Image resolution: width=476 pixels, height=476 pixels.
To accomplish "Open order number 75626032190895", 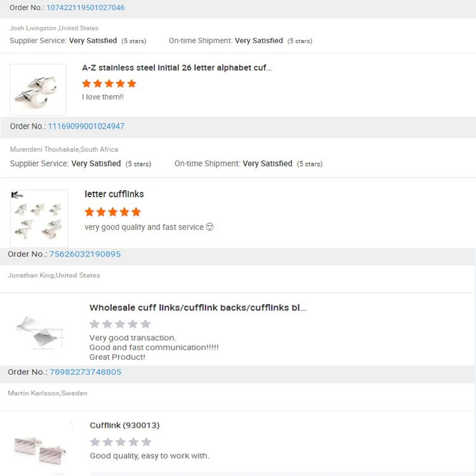I will point(84,254).
